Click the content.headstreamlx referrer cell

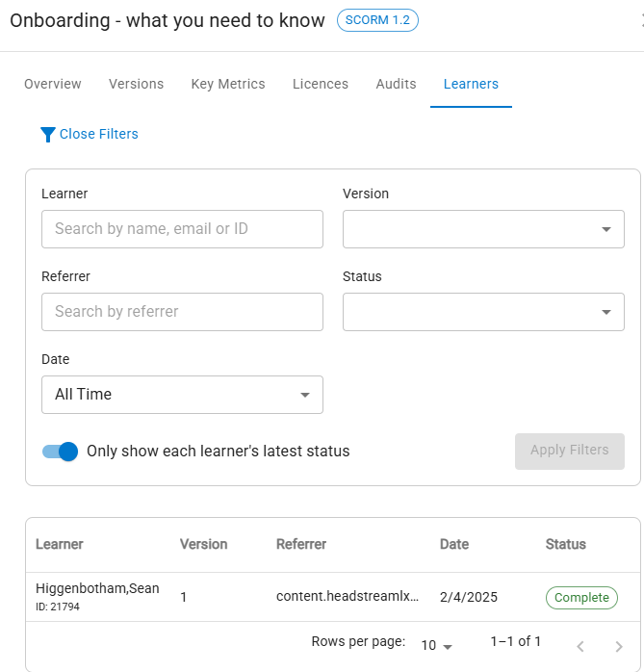pyautogui.click(x=348, y=597)
